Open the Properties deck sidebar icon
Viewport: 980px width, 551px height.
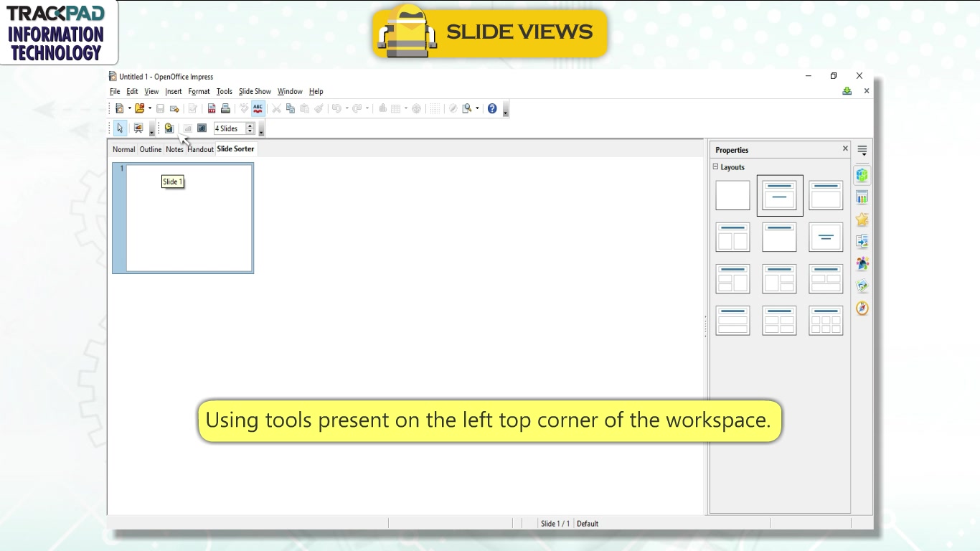(862, 175)
